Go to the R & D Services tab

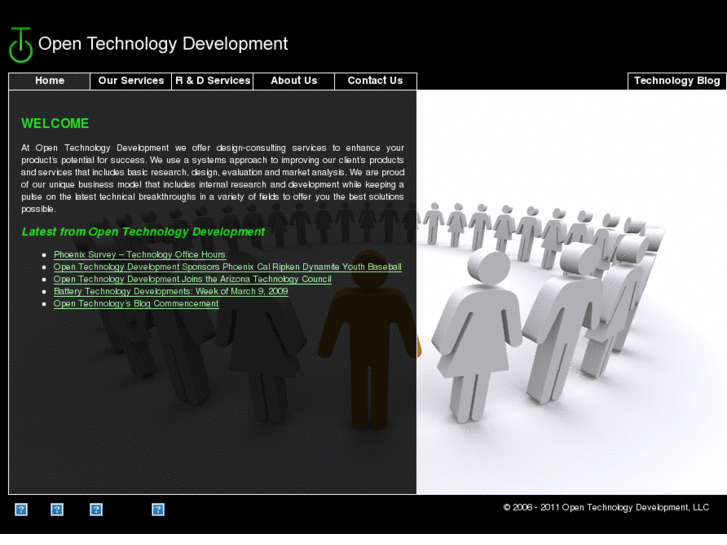[212, 81]
